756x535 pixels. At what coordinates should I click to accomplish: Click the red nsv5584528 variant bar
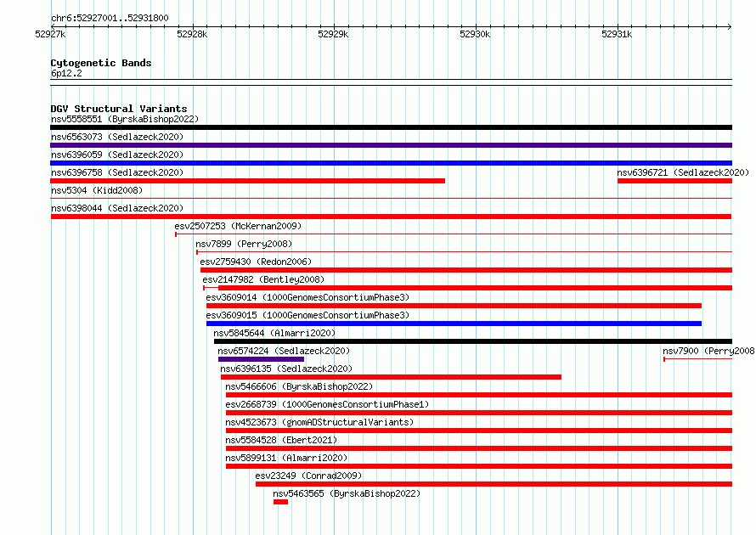point(479,448)
